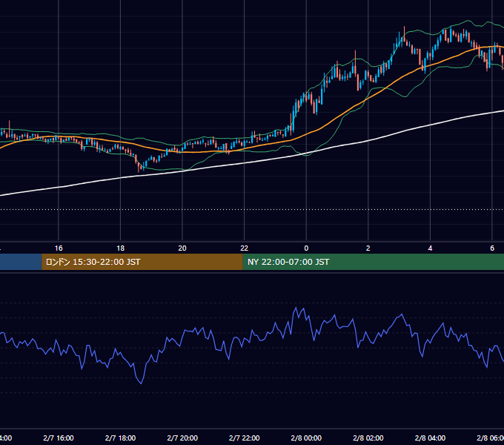Click the 2/7 20:00 date label
Screen dimensions: 504x445
(x=182, y=438)
